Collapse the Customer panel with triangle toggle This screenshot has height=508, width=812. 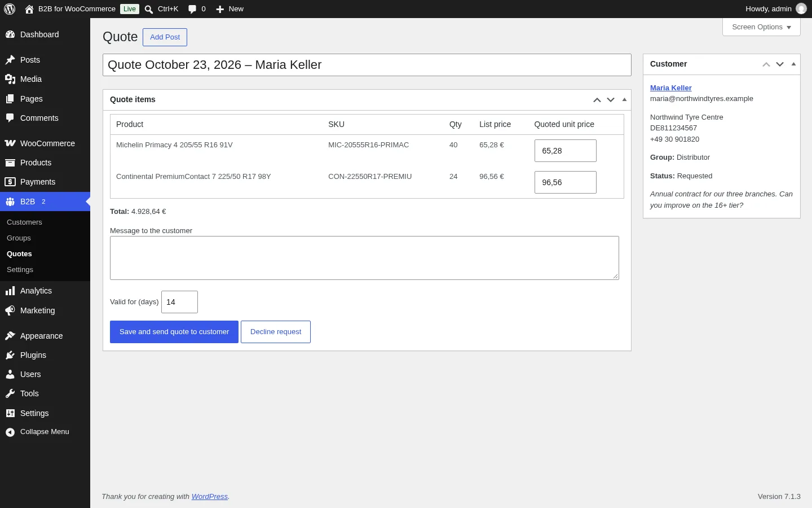[793, 64]
